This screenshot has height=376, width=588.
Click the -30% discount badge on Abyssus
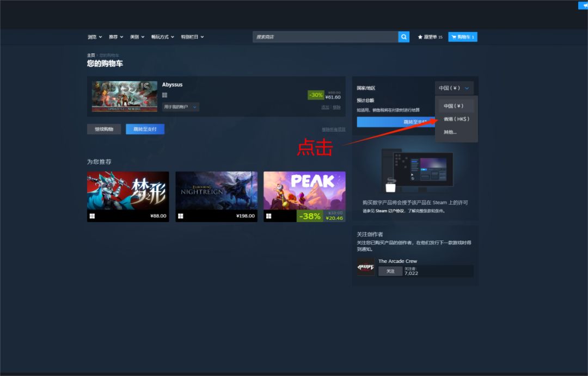pyautogui.click(x=316, y=95)
